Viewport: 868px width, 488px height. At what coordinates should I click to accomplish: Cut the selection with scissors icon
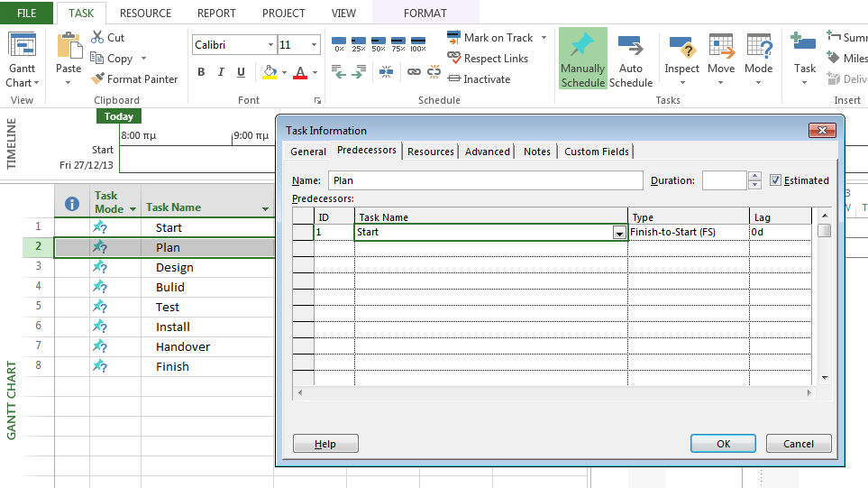pos(97,37)
